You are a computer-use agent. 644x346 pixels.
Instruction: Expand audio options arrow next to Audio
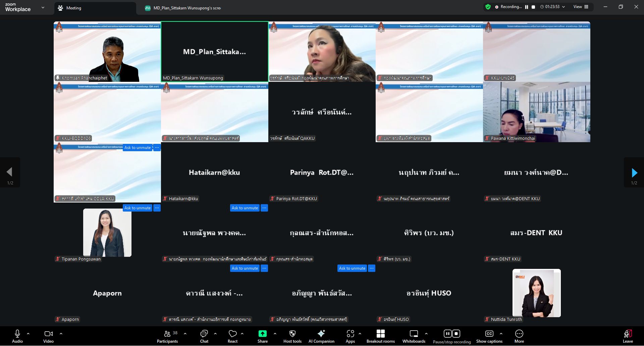pos(28,334)
